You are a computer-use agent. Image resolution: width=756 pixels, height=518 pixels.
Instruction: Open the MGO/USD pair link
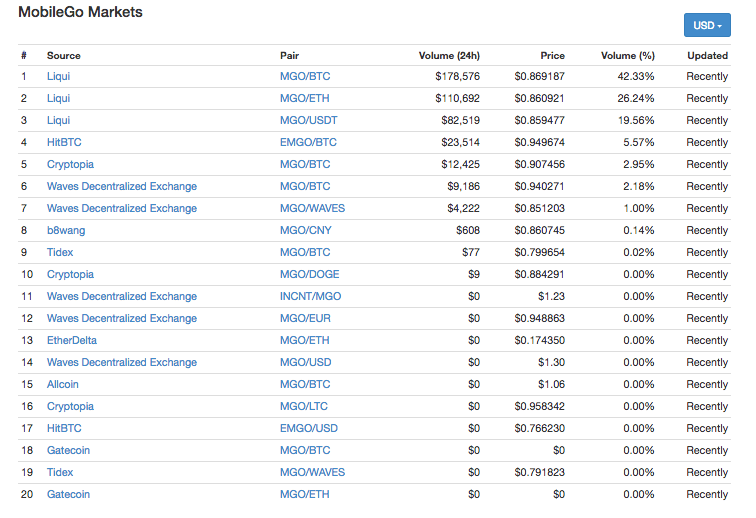[305, 362]
